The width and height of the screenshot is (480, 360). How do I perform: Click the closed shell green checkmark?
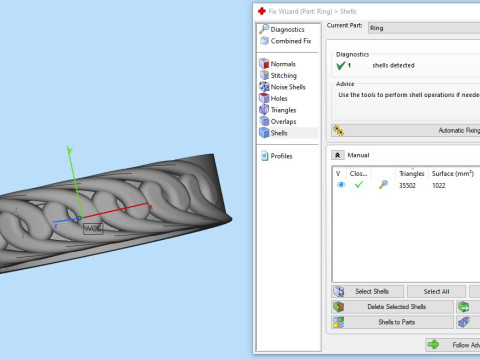pos(359,184)
